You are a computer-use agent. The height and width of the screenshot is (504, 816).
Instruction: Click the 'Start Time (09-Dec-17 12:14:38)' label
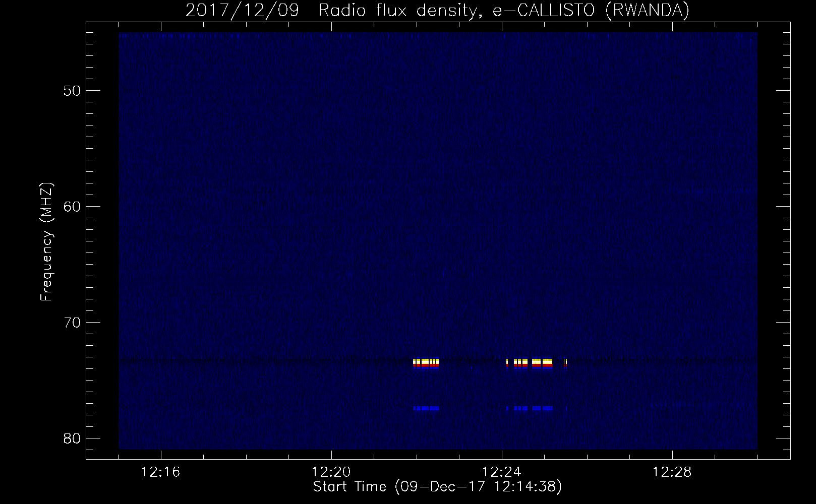pos(437,487)
